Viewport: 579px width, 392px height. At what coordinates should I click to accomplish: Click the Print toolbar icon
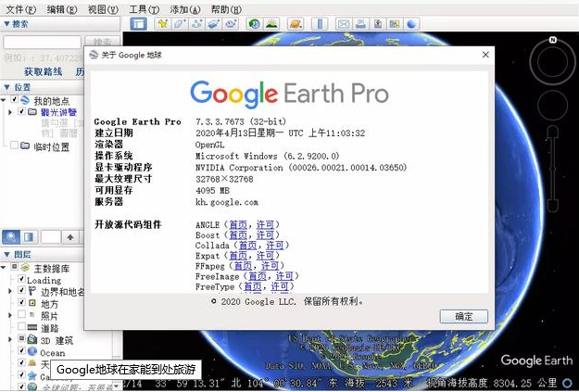pos(360,24)
